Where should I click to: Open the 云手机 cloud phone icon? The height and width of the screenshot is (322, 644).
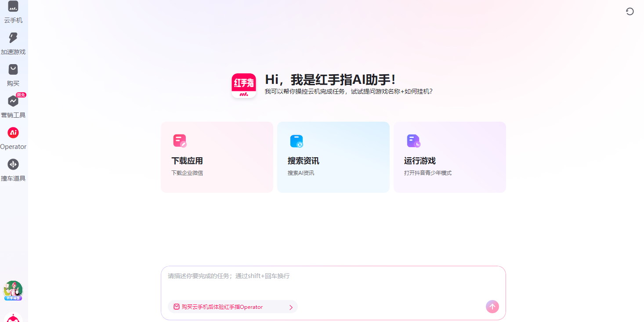tap(13, 6)
